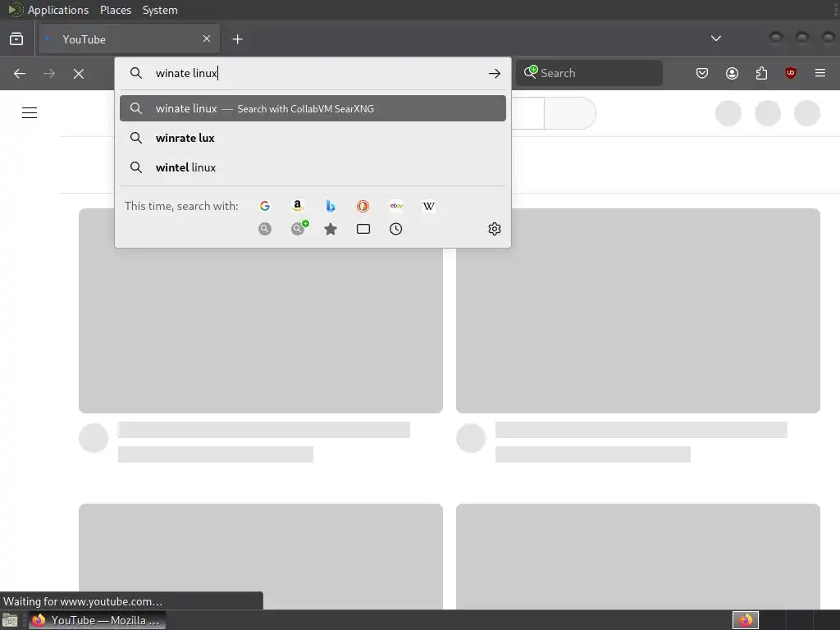Screen dimensions: 840x630
Task: Click the separate Search box in toolbar
Action: click(589, 73)
